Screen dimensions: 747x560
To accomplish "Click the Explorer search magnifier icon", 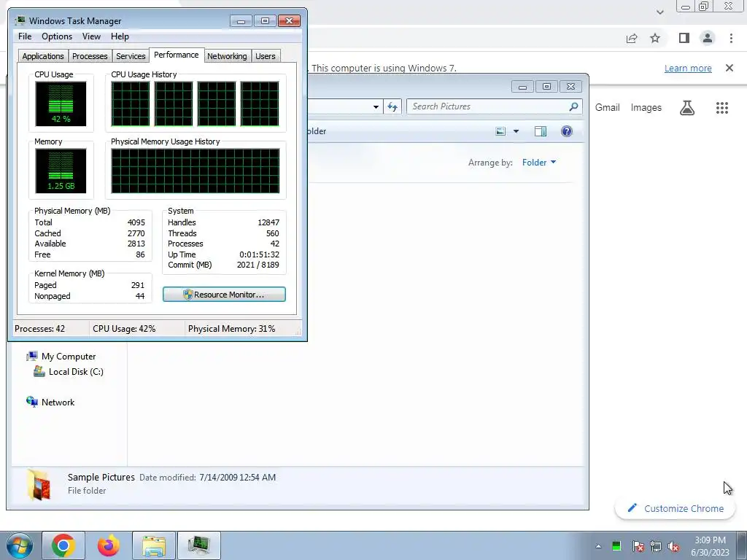I will tap(573, 106).
